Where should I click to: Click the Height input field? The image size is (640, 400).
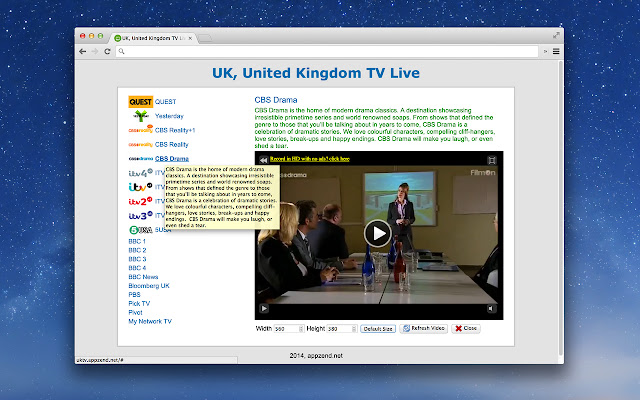tap(342, 329)
